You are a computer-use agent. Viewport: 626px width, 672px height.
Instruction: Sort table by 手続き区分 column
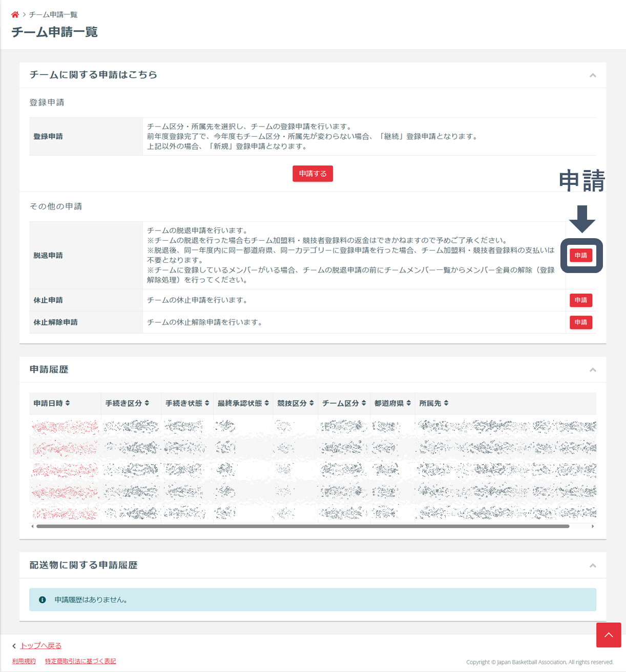(x=127, y=404)
